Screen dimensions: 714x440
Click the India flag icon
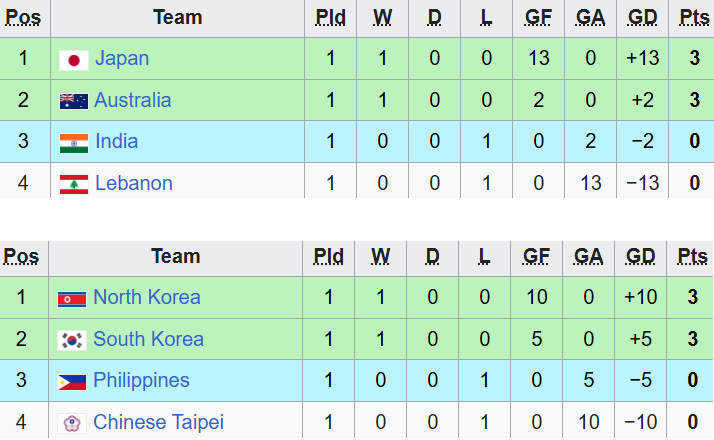coord(74,143)
